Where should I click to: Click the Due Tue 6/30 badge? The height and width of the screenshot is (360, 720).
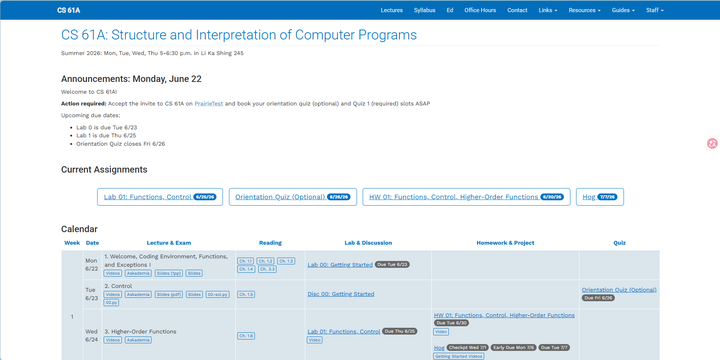pyautogui.click(x=451, y=323)
